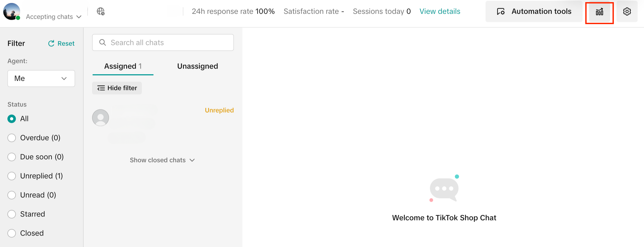This screenshot has height=247, width=644.
Task: Select the Overdue status filter
Action: (x=12, y=138)
